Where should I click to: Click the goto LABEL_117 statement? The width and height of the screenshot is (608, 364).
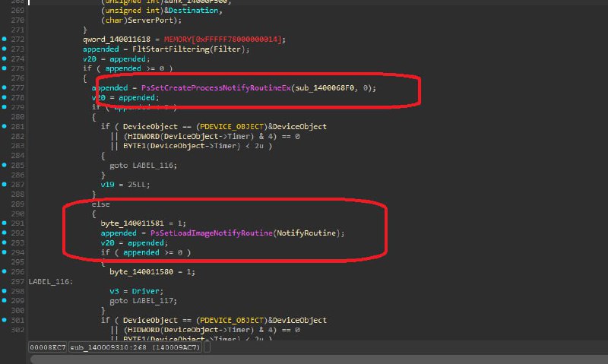point(143,301)
